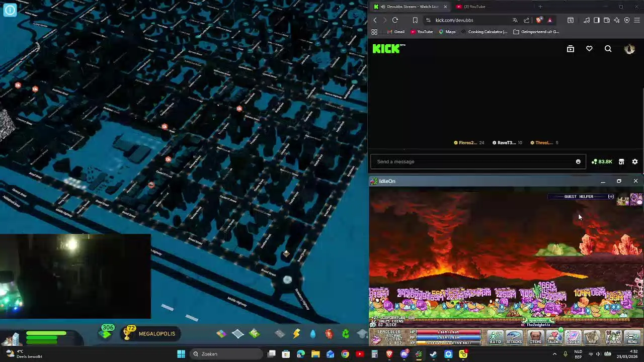Open the ITEMS inventory in IdleOn
644x362 pixels.
(x=535, y=337)
